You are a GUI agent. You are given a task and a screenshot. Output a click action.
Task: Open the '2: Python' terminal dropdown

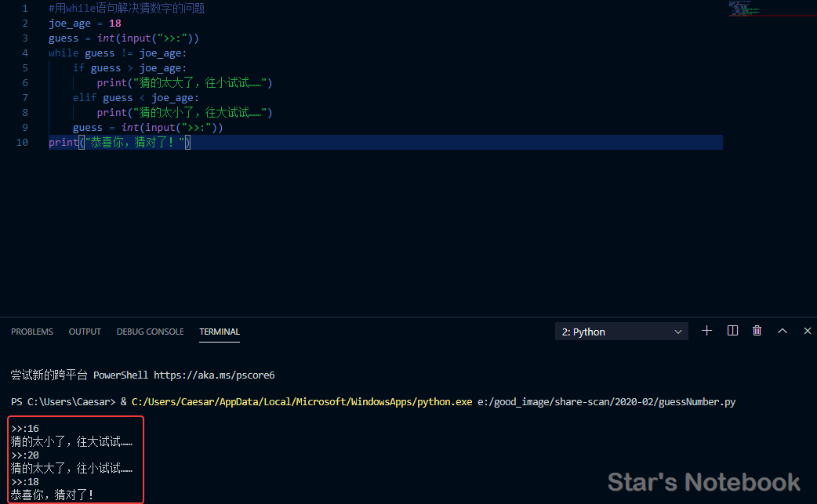(621, 332)
